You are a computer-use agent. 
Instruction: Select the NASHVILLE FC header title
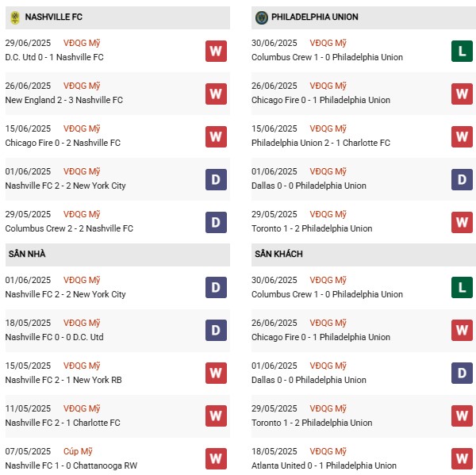point(53,17)
